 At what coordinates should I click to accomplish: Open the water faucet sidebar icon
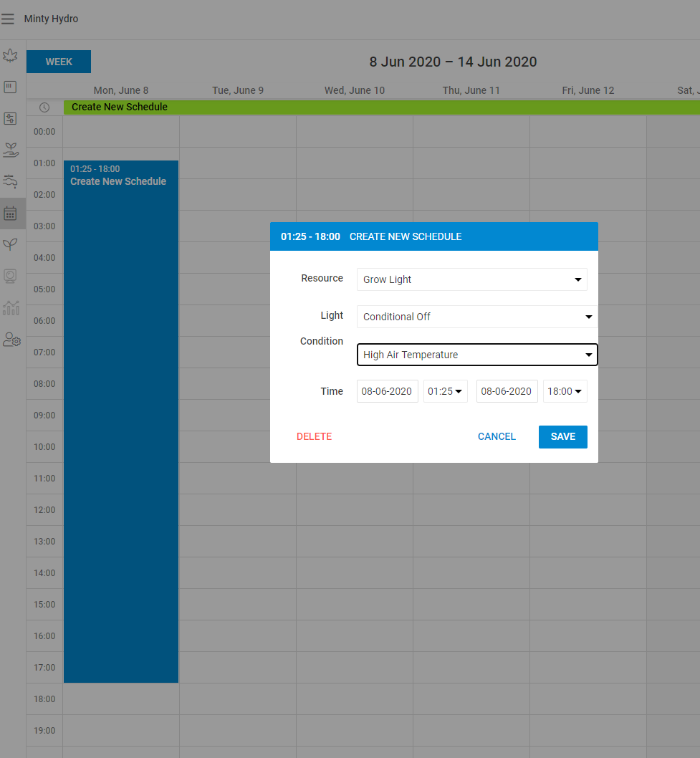tap(10, 181)
